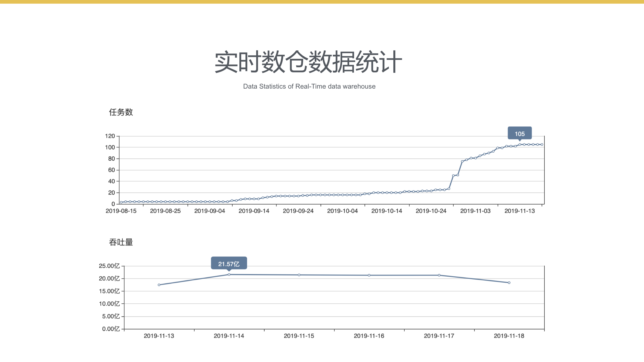Click the 2019-09-24 axis label
The image size is (644, 362).
[x=298, y=211]
